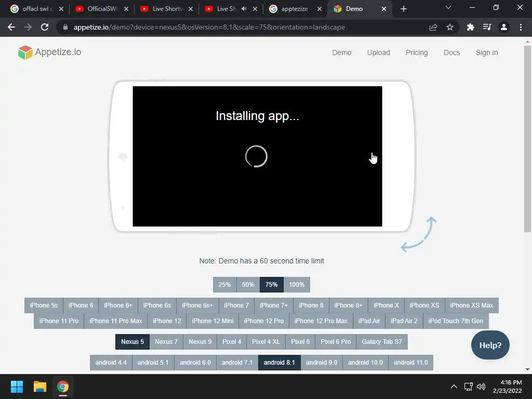Screen dimensions: 532x399
Task: Click the rotate device arrow icon
Action: [419, 234]
